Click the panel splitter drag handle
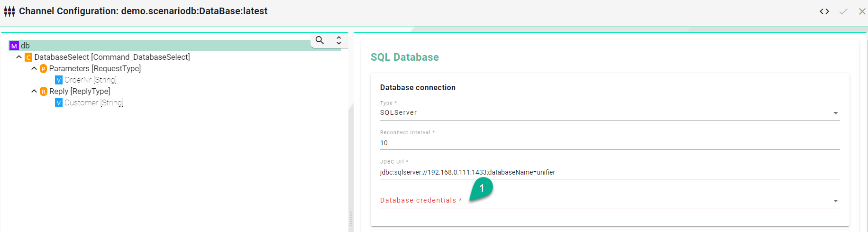The image size is (868, 232). (351, 218)
